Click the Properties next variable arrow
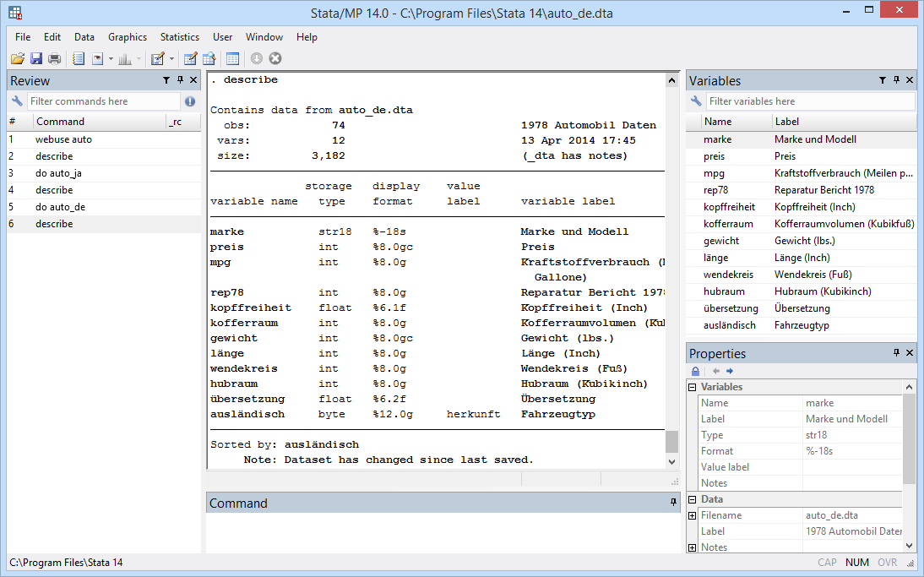 (x=730, y=372)
